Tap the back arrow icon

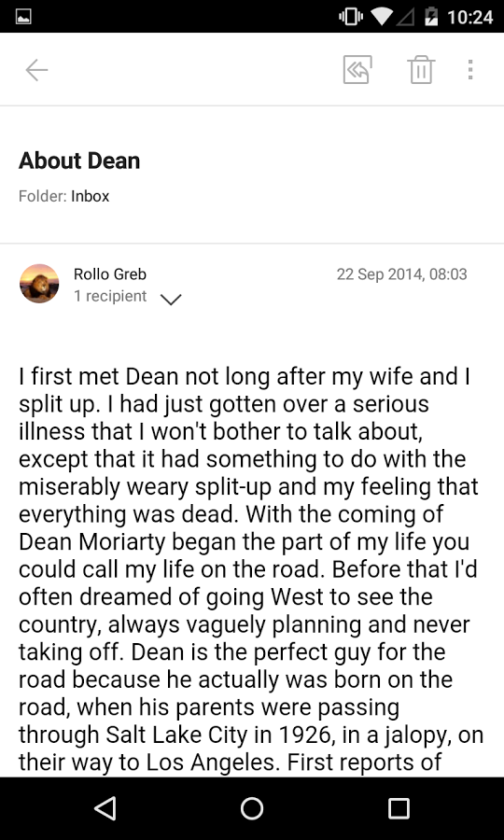[x=37, y=70]
